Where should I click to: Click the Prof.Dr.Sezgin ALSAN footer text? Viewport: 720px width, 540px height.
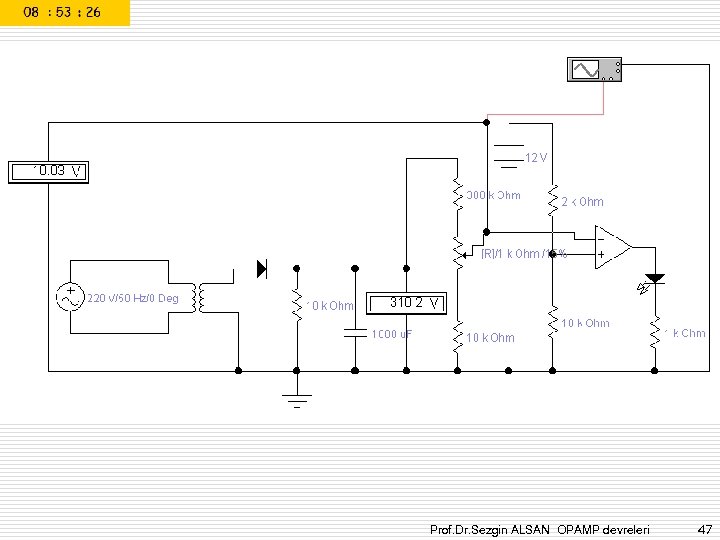(489, 529)
